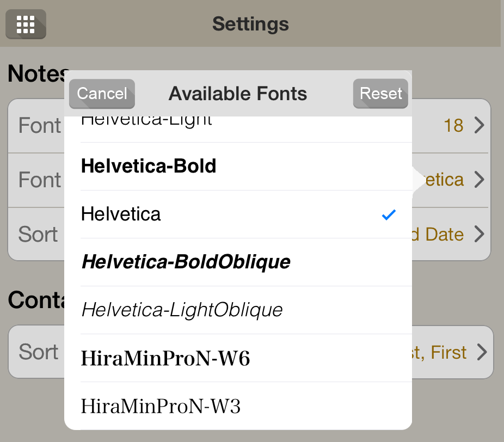Choose the HiraMinProN-W6 font
The image size is (504, 442).
pyautogui.click(x=238, y=358)
